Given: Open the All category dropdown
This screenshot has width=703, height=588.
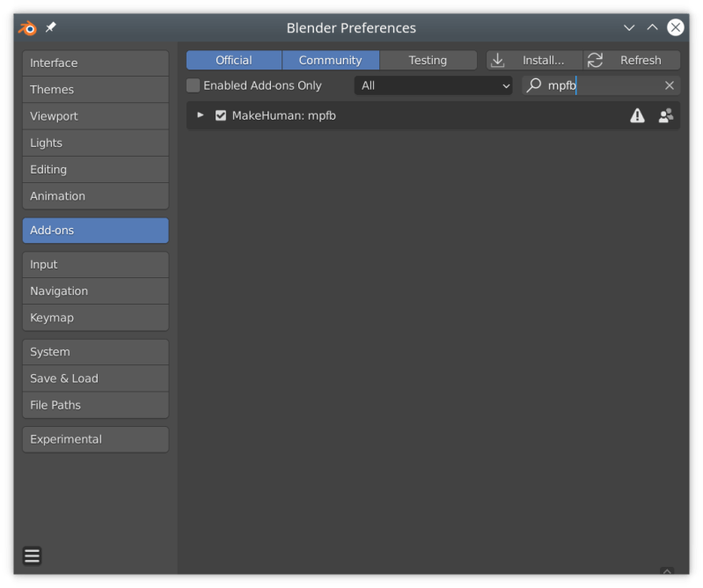Looking at the screenshot, I should (433, 85).
